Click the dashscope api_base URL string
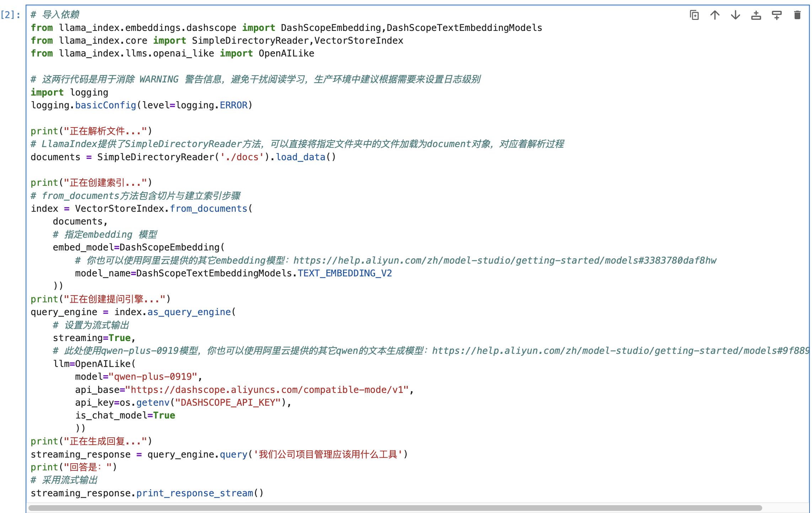Screen dimensions: 812x513 267,390
